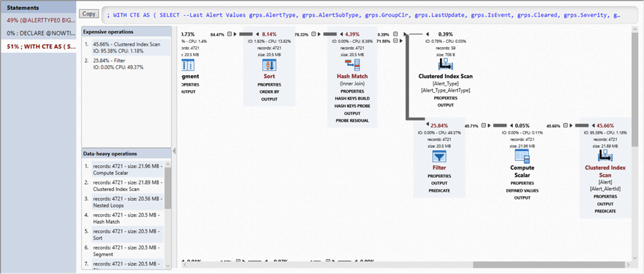
Task: Collapse the node before Hash Match at 76.33%
Action: click(313, 34)
